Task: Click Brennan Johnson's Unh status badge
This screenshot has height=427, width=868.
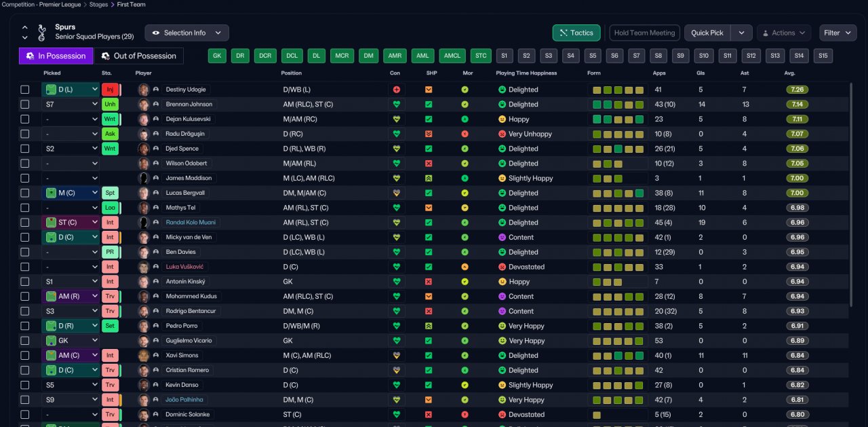Action: [x=110, y=105]
